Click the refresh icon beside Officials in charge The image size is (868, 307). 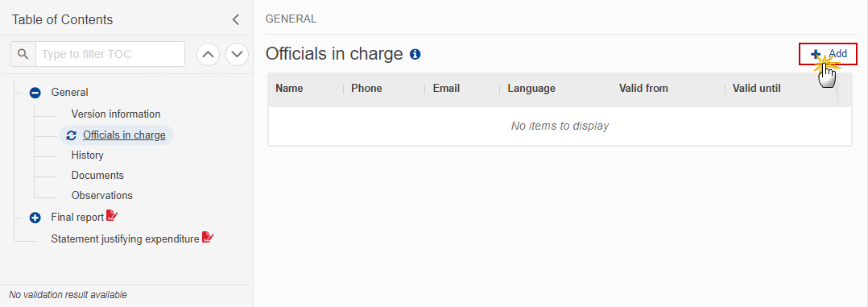pyautogui.click(x=71, y=135)
